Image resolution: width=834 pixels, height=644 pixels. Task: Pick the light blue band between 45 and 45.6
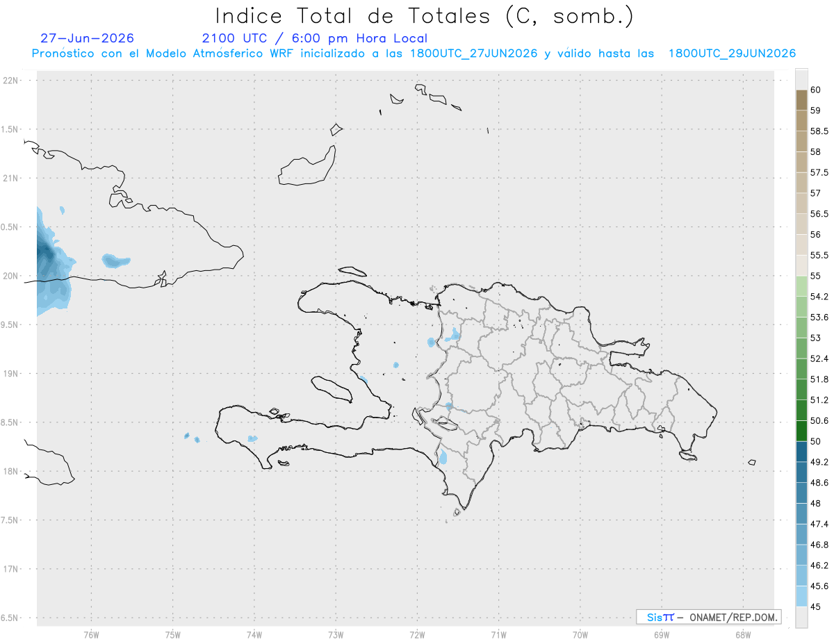pyautogui.click(x=801, y=596)
